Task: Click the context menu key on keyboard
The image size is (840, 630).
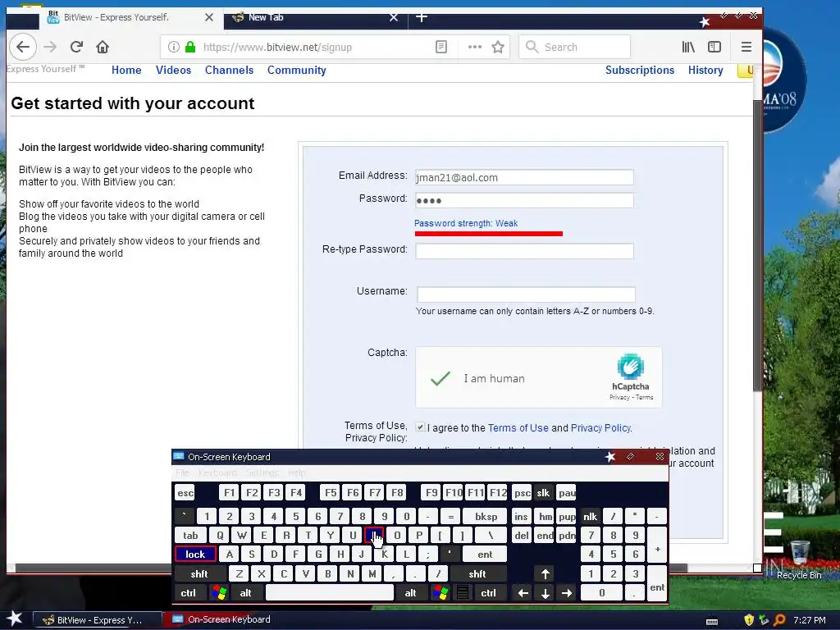Action: point(463,592)
